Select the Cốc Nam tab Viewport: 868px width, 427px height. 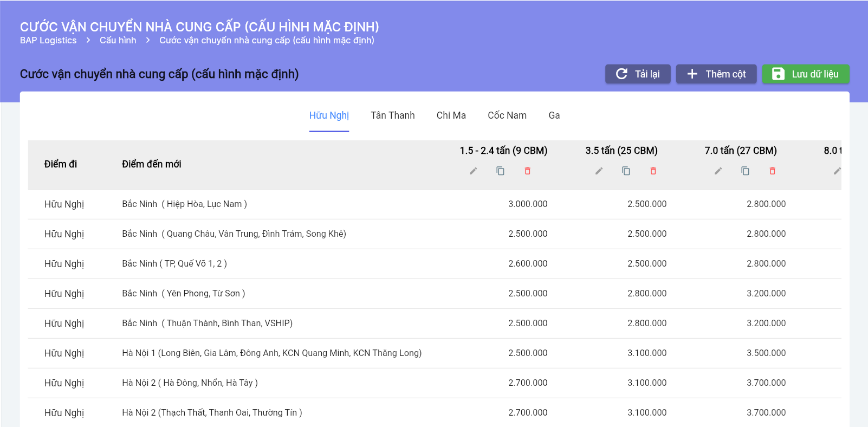point(507,115)
